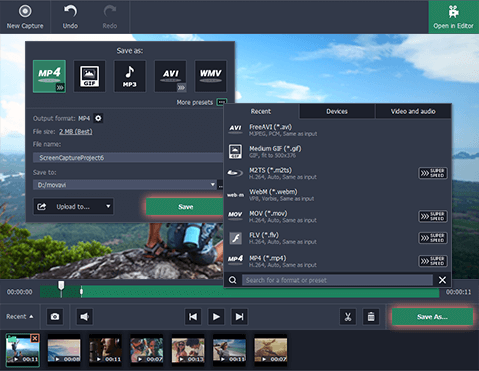Switch to the Recent presets tab
The width and height of the screenshot is (479, 371).
click(261, 111)
